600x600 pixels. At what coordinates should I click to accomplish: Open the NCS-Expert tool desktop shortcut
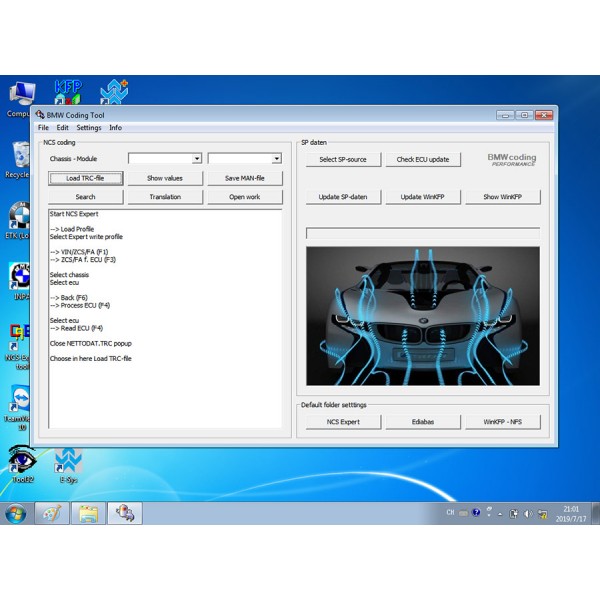(x=18, y=347)
